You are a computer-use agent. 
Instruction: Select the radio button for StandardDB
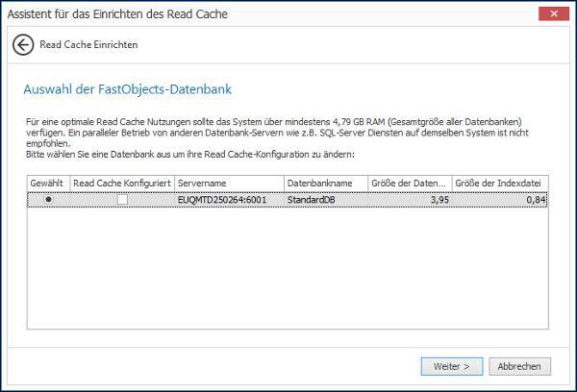click(48, 199)
